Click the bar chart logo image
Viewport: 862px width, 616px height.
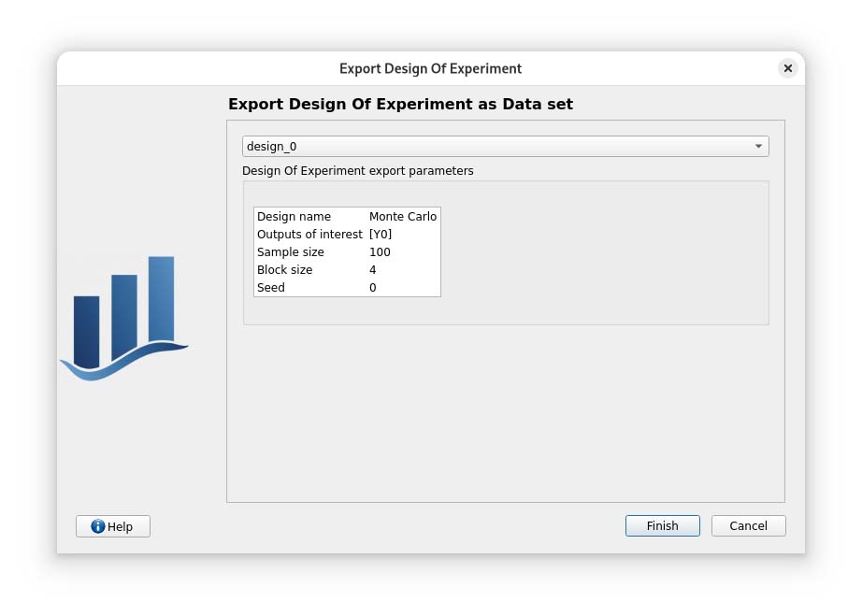click(124, 318)
